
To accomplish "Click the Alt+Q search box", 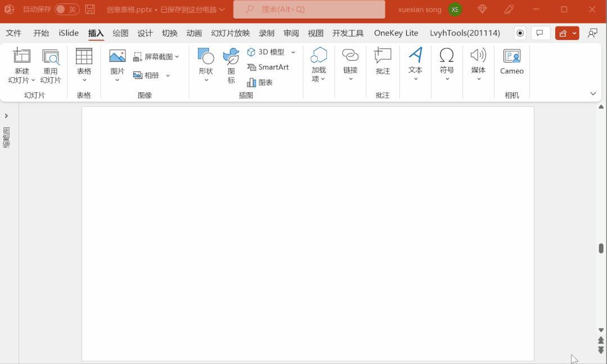I will point(309,10).
